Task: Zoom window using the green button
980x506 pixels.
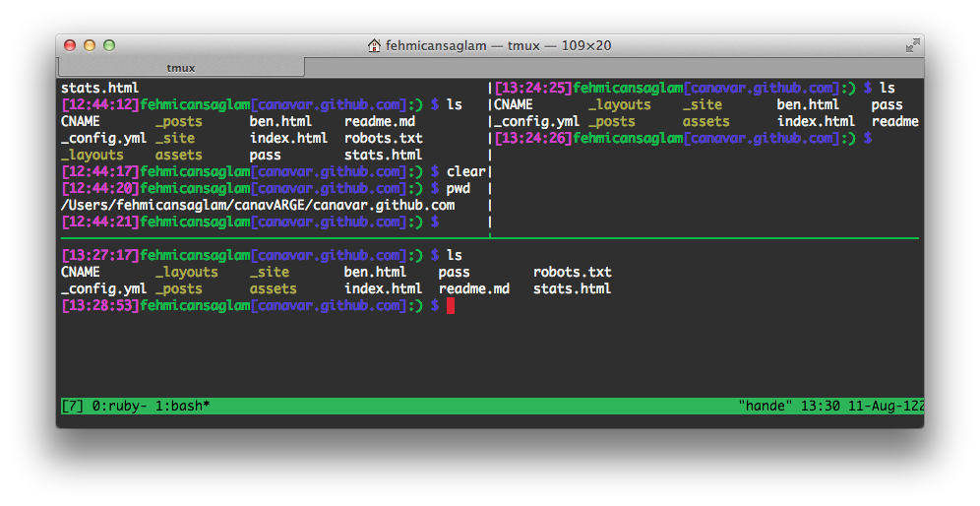Action: point(109,45)
